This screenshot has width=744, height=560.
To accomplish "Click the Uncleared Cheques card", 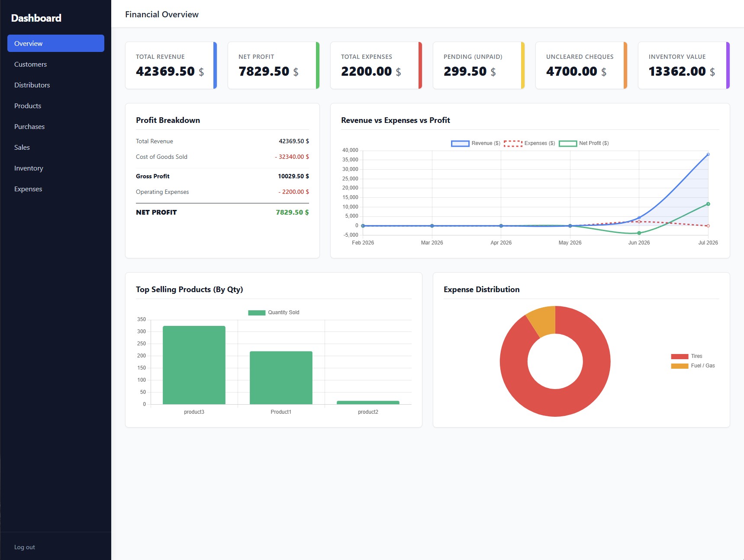I will point(581,65).
